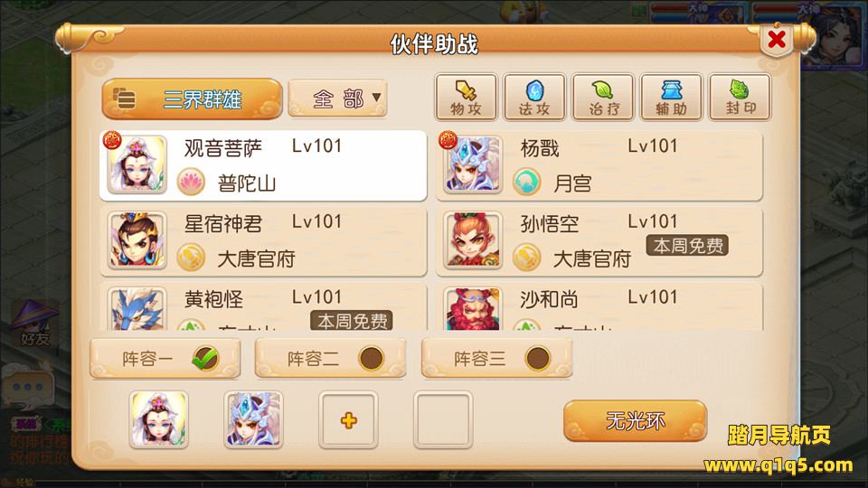
Task: Select 孙悟空 partner entry
Action: (599, 241)
